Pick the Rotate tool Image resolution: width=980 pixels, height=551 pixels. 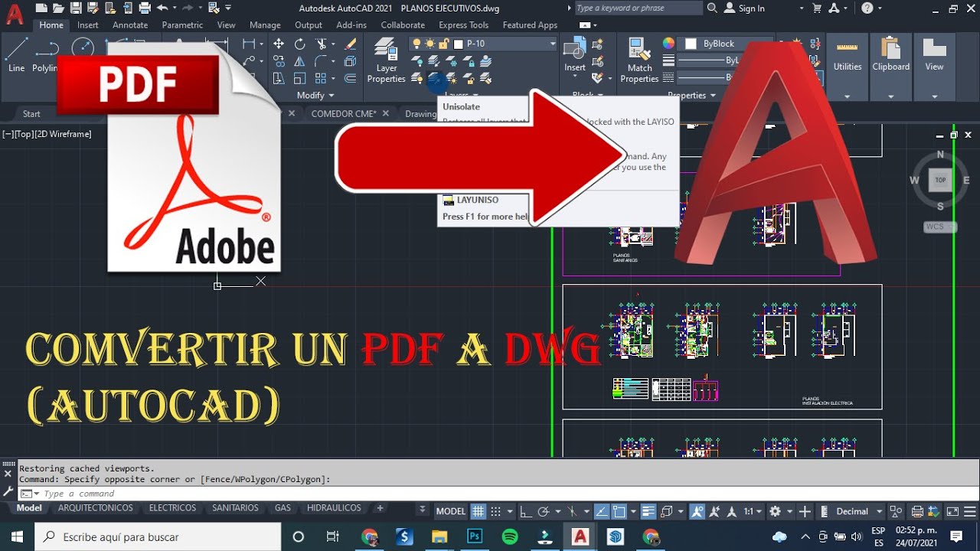(299, 44)
